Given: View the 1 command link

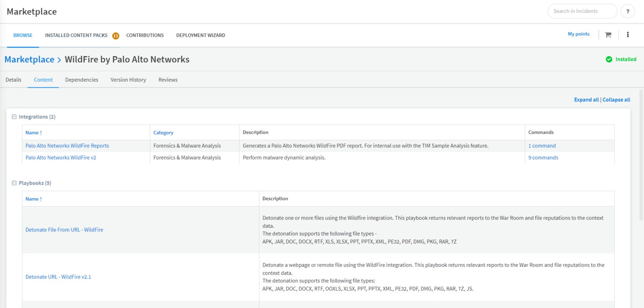Looking at the screenshot, I should (542, 146).
